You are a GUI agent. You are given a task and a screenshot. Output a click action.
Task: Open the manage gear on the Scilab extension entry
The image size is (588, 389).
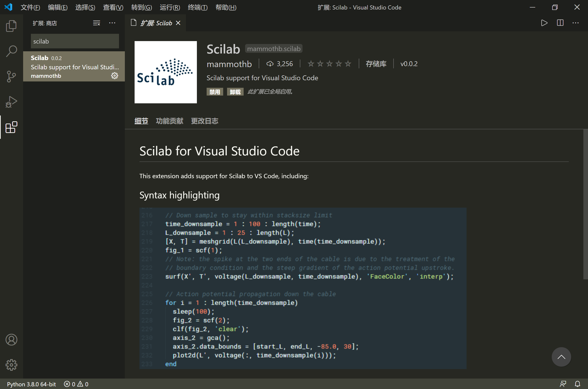(x=114, y=76)
